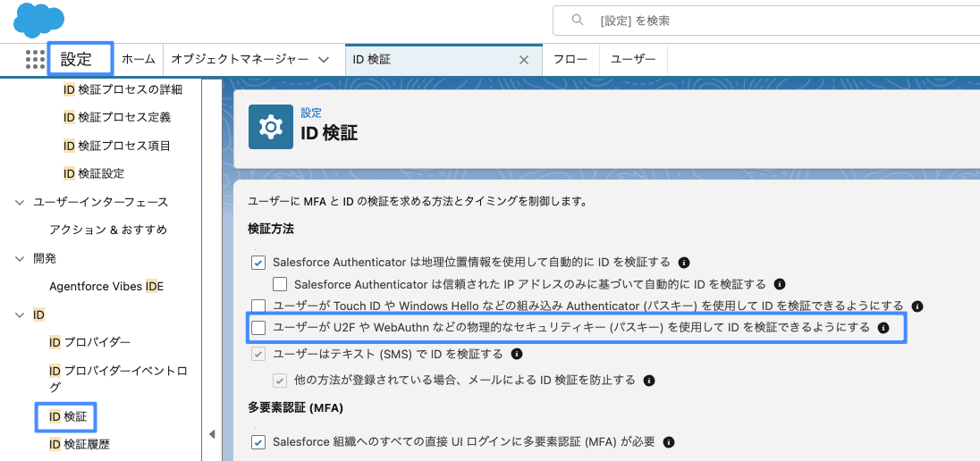Collapse the ID section chevron
The width and height of the screenshot is (980, 461).
(18, 314)
